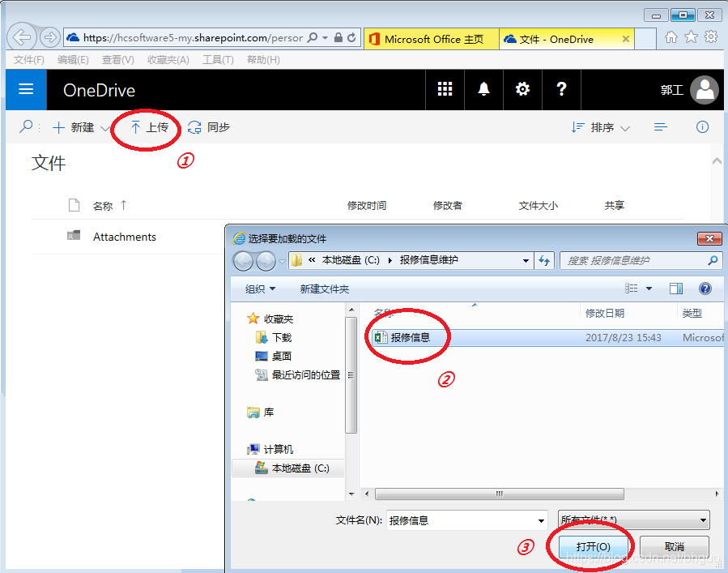Click the horizontal scrollbar in file list
This screenshot has width=728, height=573.
click(499, 494)
